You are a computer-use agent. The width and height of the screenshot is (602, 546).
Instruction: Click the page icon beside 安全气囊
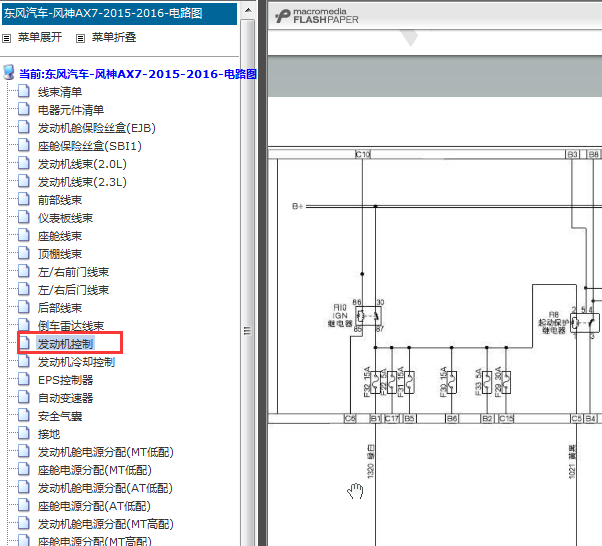[x=24, y=415]
